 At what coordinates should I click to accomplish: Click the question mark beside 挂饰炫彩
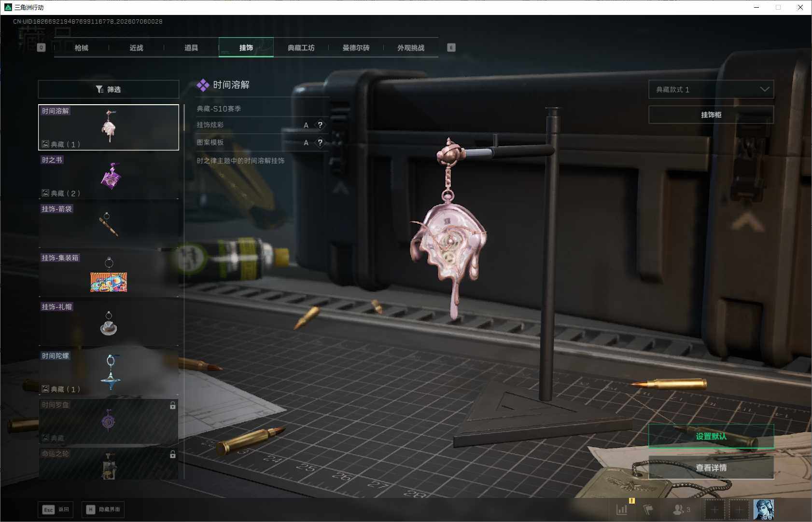320,125
